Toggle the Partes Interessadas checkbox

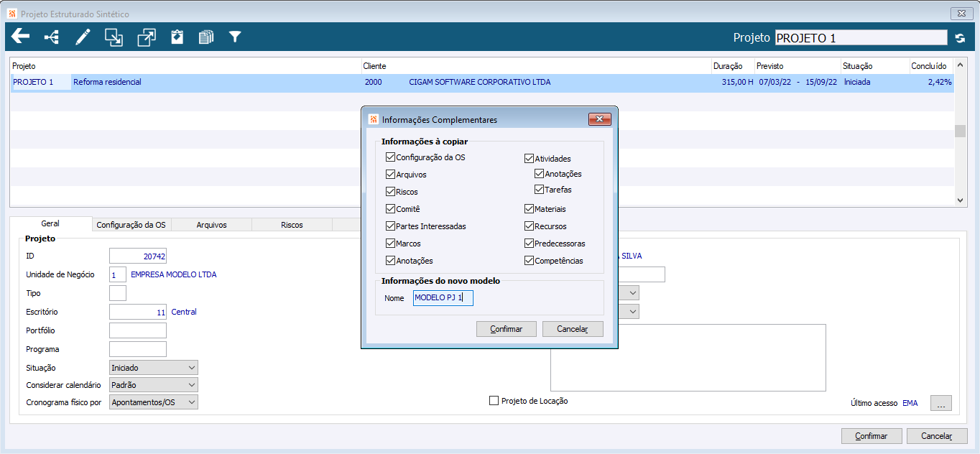390,226
